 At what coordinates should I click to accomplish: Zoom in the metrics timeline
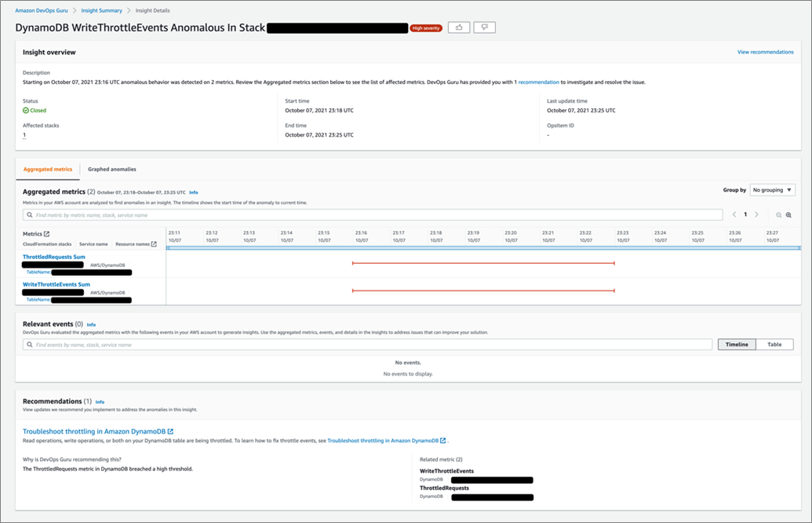pyautogui.click(x=788, y=214)
